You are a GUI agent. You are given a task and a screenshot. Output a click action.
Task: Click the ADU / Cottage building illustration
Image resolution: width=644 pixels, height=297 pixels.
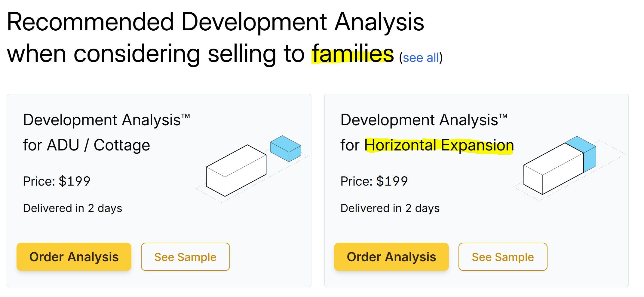(252, 169)
